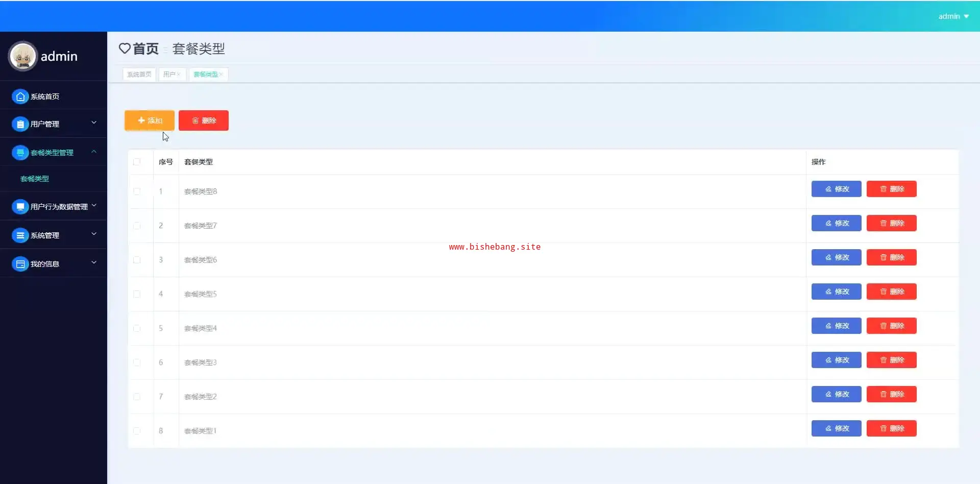This screenshot has width=980, height=484.
Task: Click the 首页 breadcrumb link
Action: point(145,49)
